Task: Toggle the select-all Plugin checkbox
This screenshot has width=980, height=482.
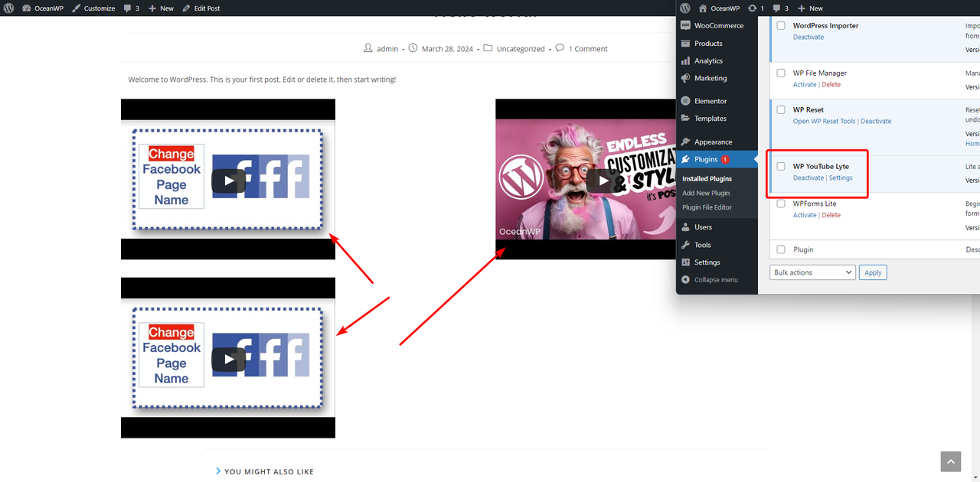Action: pos(781,249)
